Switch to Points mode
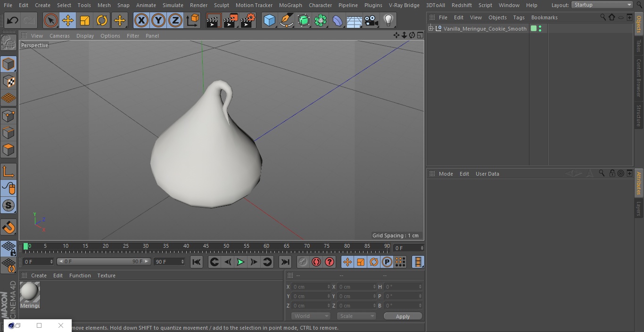This screenshot has height=332, width=644. tap(8, 115)
